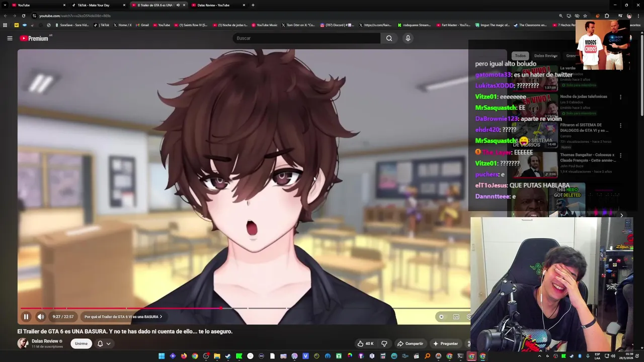The width and height of the screenshot is (644, 362).
Task: Select the Todos filter chip
Action: tap(520, 56)
